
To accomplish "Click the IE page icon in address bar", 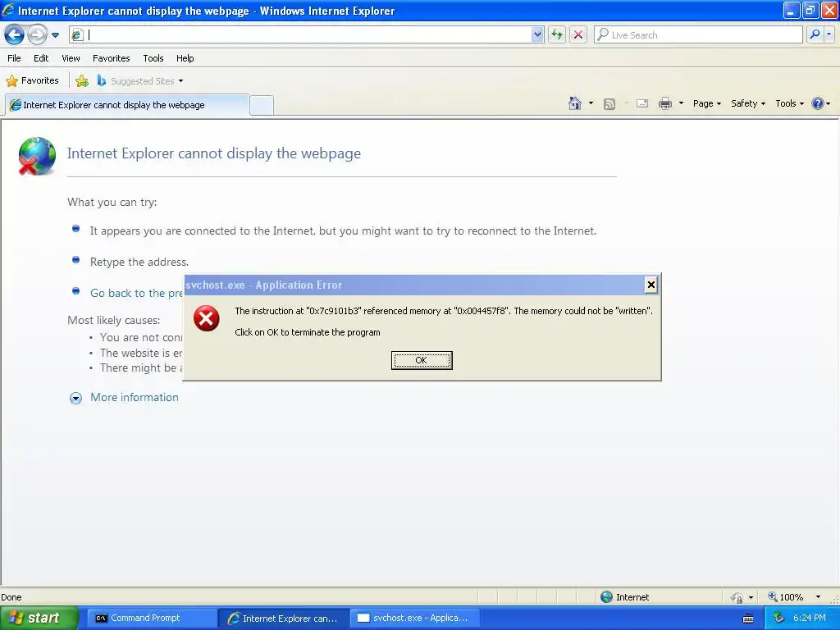I will pyautogui.click(x=77, y=34).
